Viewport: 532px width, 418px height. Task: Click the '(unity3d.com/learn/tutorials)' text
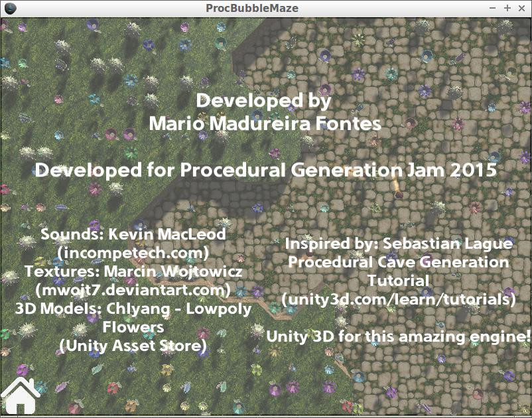click(x=399, y=299)
